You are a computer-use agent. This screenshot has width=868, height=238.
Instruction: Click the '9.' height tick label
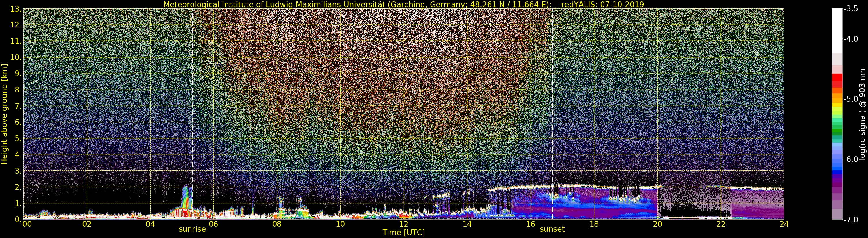pos(18,74)
